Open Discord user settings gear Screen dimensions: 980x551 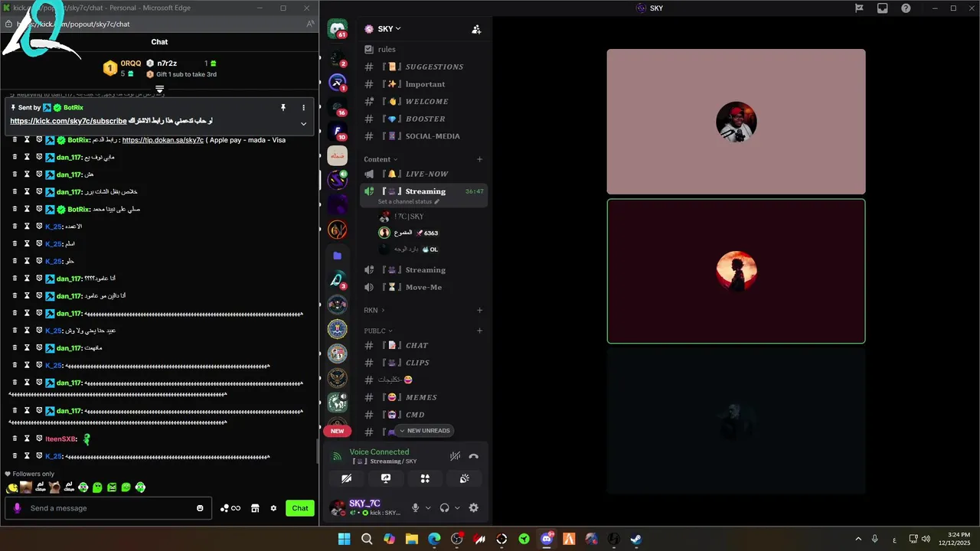pos(473,507)
